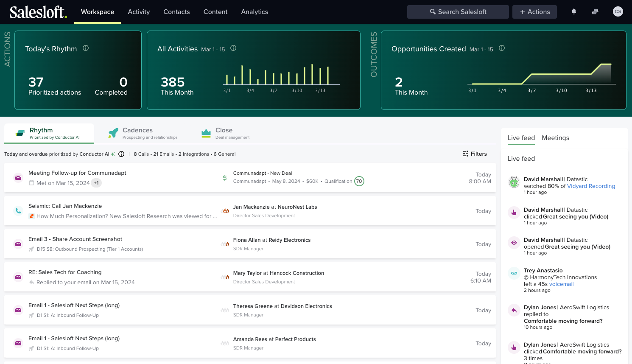This screenshot has height=364, width=632.
Task: Open the Filters button
Action: pos(475,154)
